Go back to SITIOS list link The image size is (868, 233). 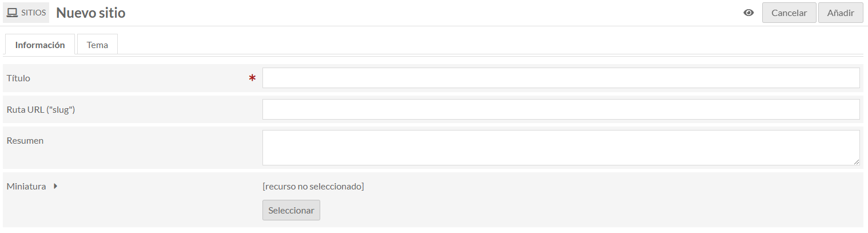26,13
